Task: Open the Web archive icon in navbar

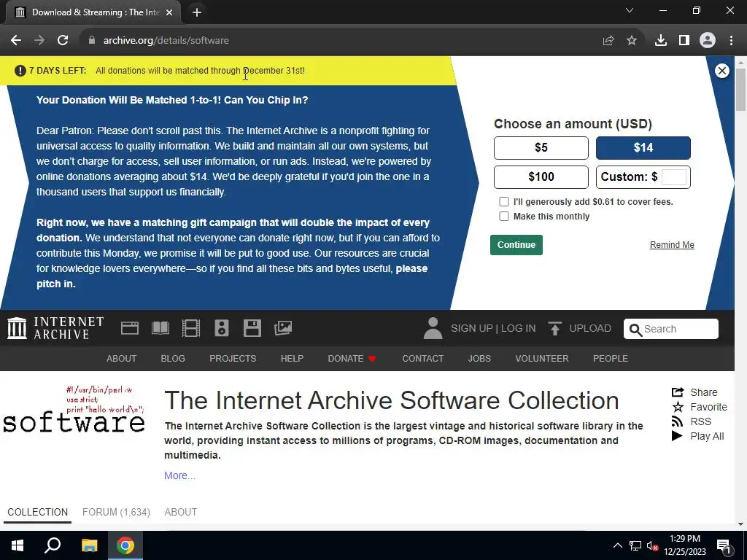Action: 130,328
